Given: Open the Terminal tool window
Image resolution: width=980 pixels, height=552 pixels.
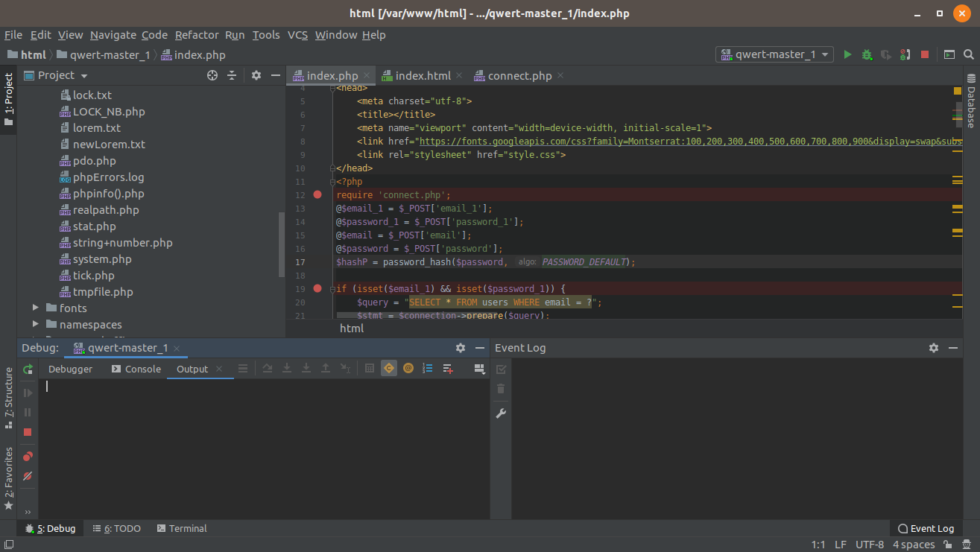Looking at the screenshot, I should 182,528.
